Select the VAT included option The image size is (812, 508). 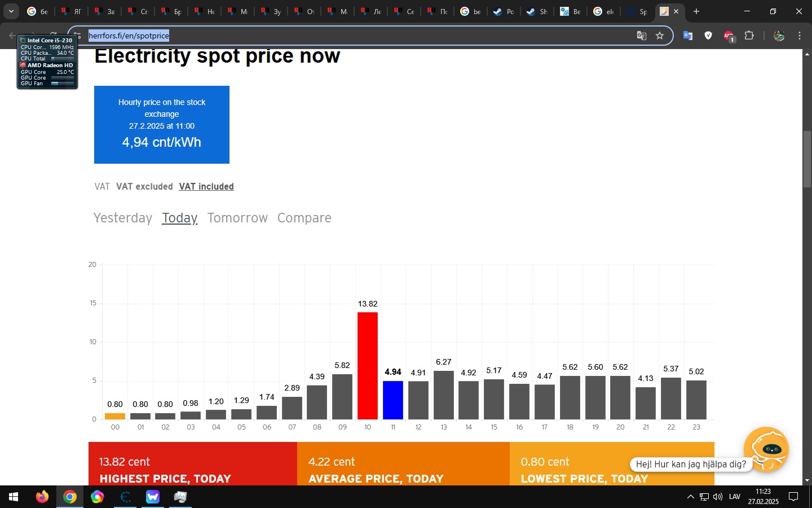206,186
